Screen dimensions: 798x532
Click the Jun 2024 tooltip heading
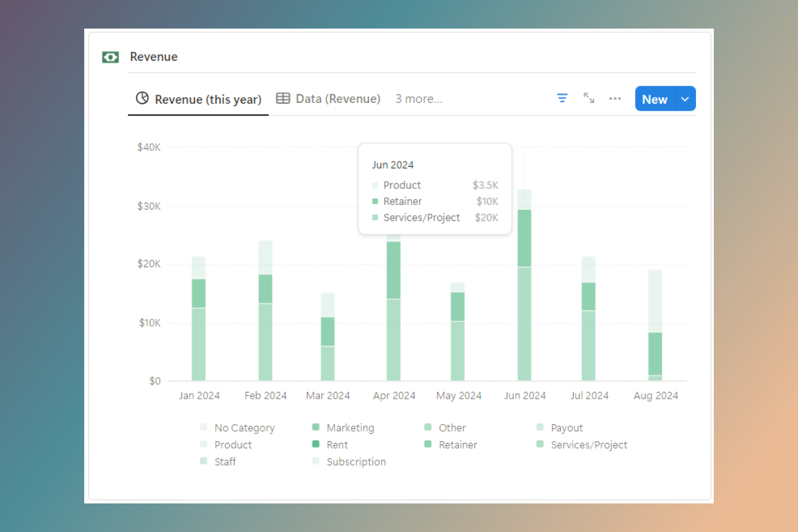(x=393, y=165)
